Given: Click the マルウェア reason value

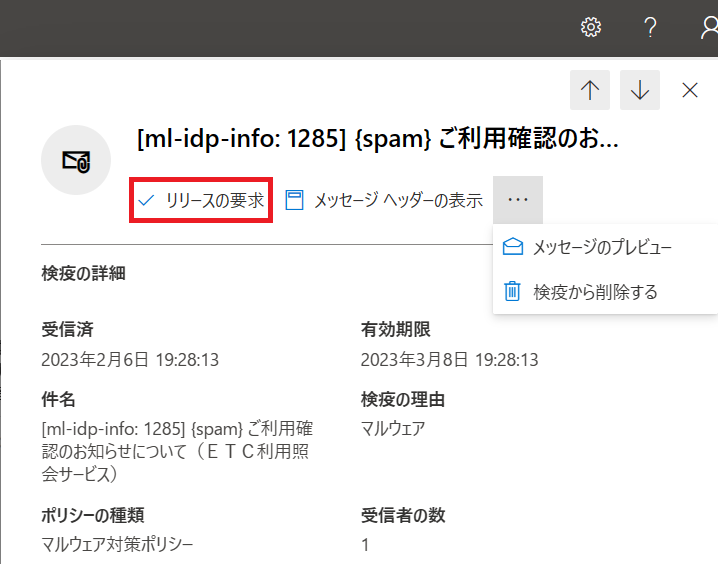Looking at the screenshot, I should [x=393, y=429].
